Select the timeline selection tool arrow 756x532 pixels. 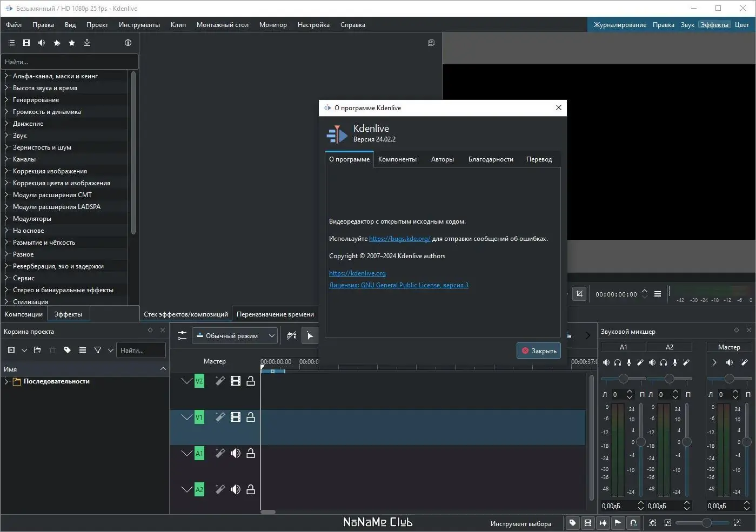pyautogui.click(x=310, y=335)
